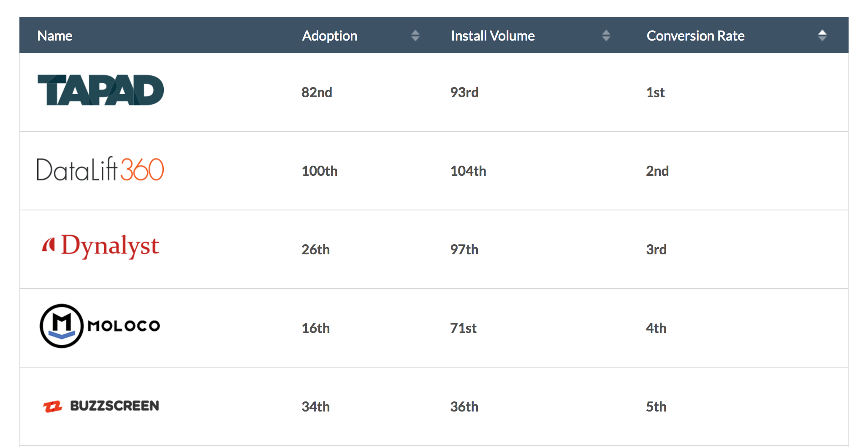Click the Install Volume header label

493,36
